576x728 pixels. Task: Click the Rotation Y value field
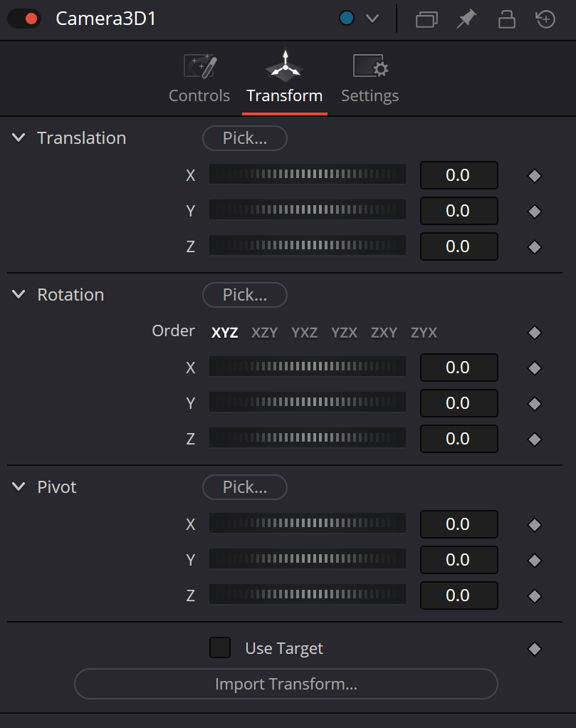459,403
